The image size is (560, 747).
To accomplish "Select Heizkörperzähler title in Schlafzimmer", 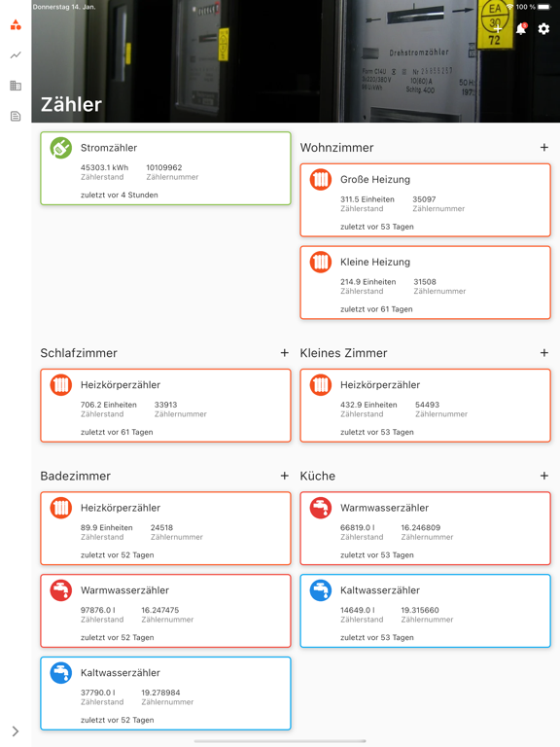I will tap(121, 385).
